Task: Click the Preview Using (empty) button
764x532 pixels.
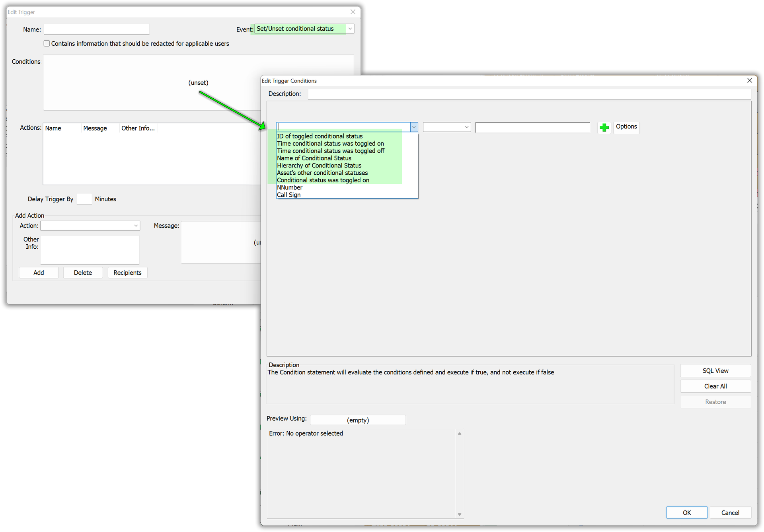Action: [358, 420]
